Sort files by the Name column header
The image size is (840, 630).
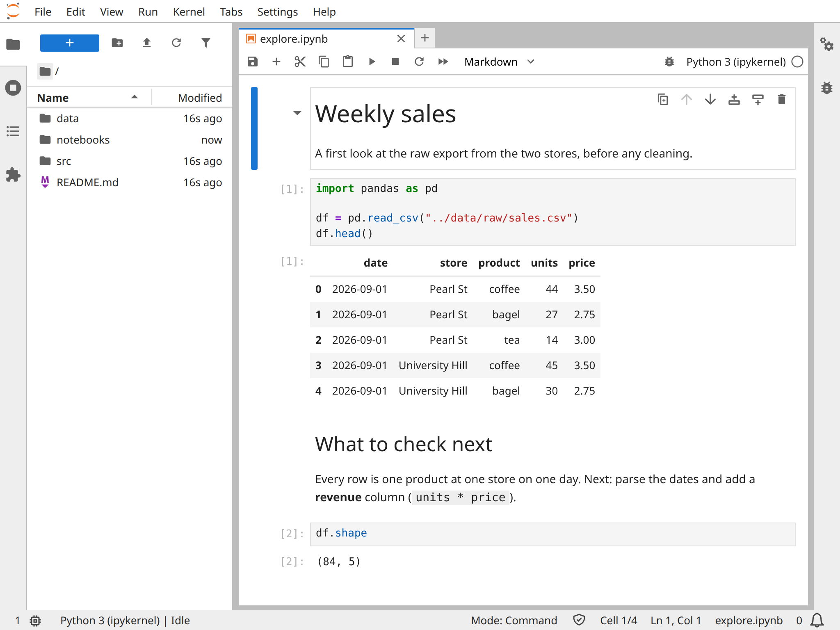(x=89, y=98)
